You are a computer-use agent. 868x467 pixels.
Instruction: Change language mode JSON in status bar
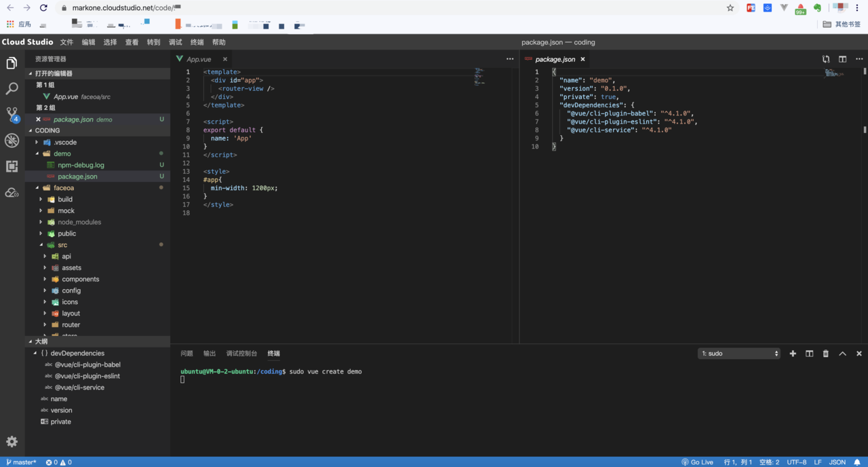coord(837,462)
